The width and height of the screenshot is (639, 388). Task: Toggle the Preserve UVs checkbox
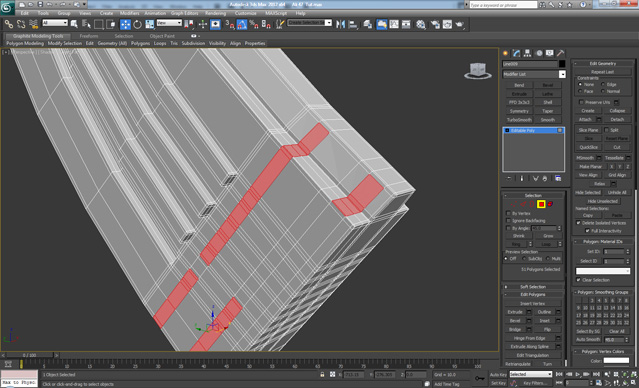pos(582,102)
